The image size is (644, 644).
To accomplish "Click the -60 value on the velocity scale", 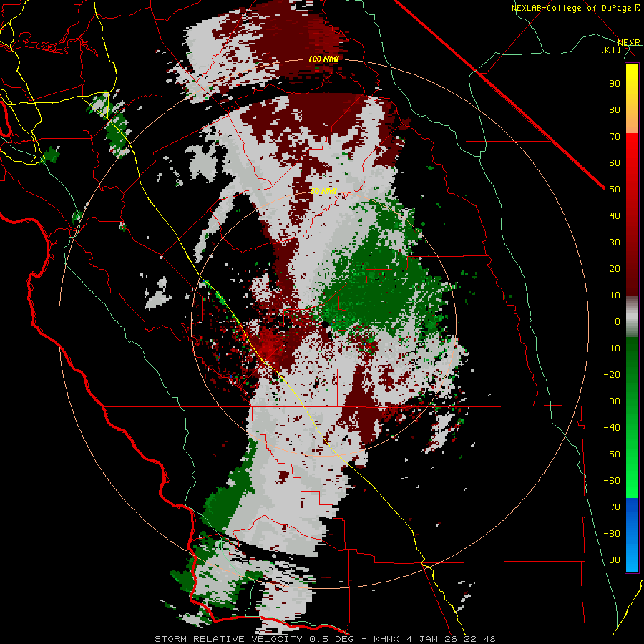I will click(x=612, y=481).
